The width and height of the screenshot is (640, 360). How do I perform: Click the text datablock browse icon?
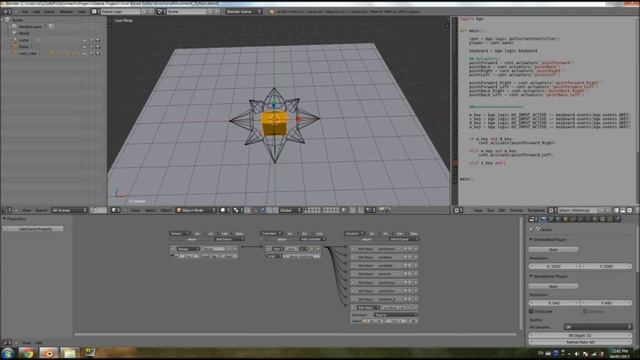pos(552,210)
